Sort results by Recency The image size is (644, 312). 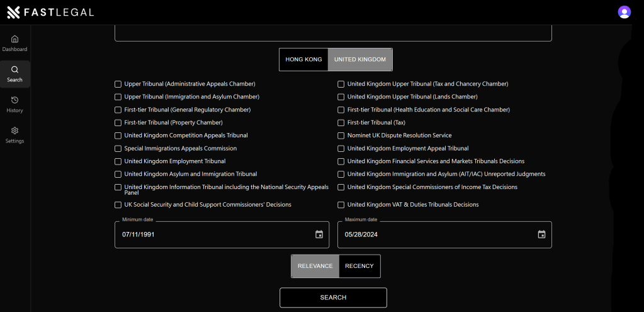[359, 266]
